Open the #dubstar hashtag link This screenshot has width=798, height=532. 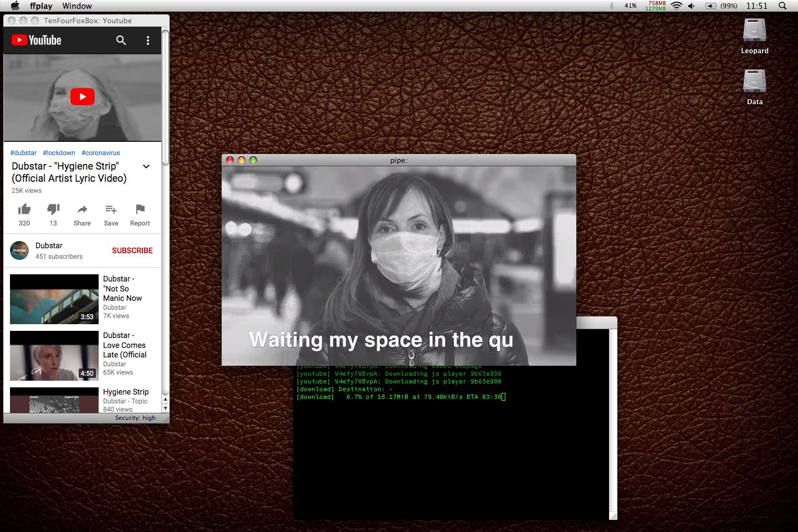coord(23,153)
